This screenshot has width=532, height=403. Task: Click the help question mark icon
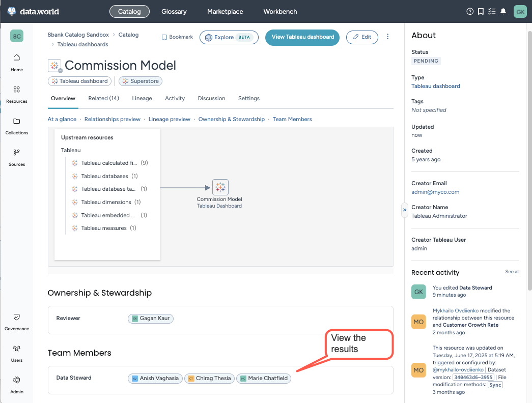click(x=470, y=11)
